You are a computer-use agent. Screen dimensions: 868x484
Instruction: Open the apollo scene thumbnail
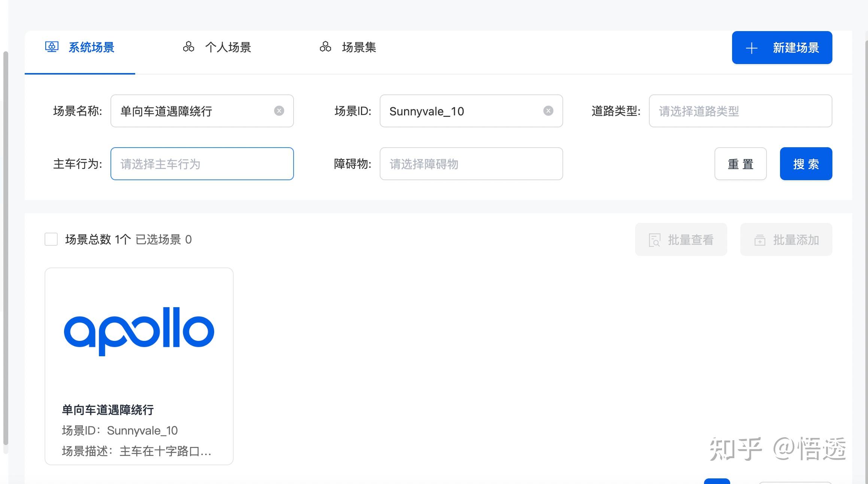pos(139,332)
